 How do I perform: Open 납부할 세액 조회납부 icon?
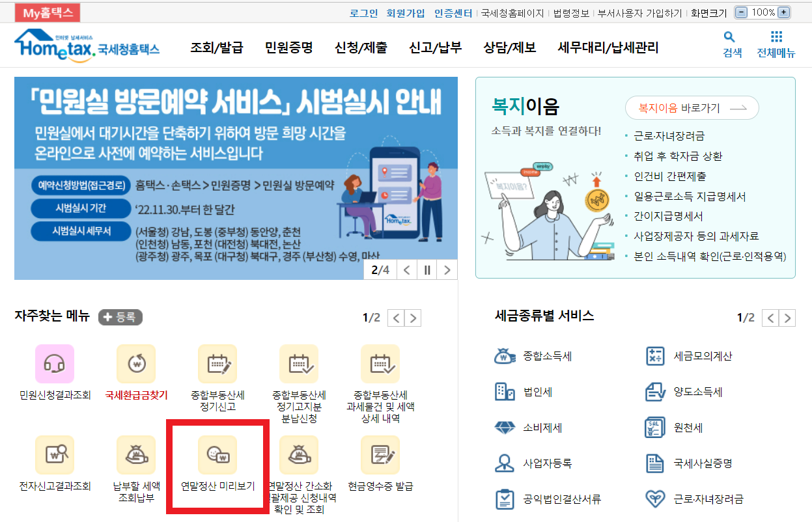[136, 455]
